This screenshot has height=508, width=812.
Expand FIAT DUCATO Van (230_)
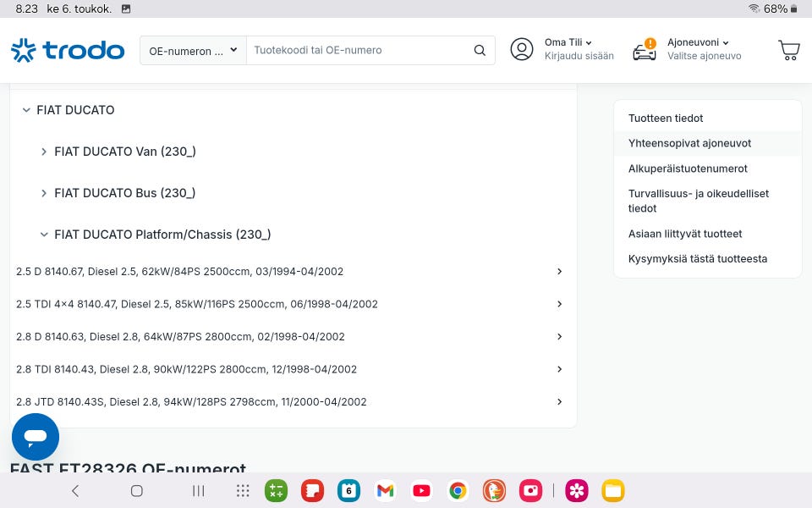pyautogui.click(x=44, y=152)
